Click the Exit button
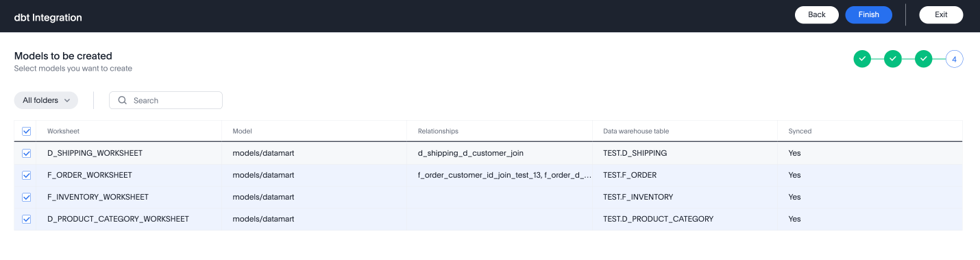980x260 pixels. [x=941, y=14]
